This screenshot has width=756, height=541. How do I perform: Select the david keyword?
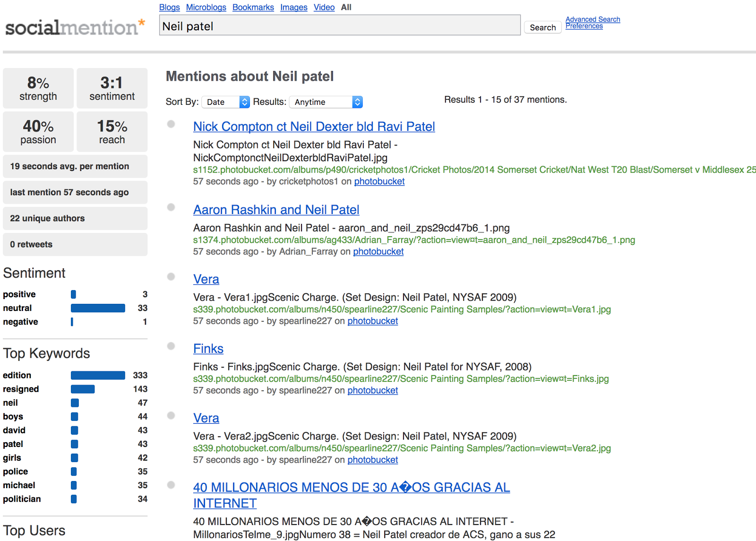pos(14,430)
